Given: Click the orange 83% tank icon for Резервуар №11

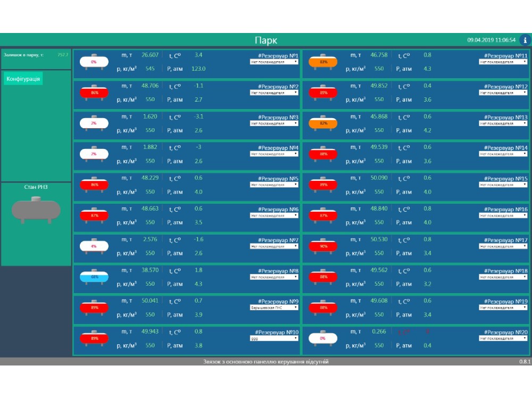Looking at the screenshot, I should click(x=323, y=62).
